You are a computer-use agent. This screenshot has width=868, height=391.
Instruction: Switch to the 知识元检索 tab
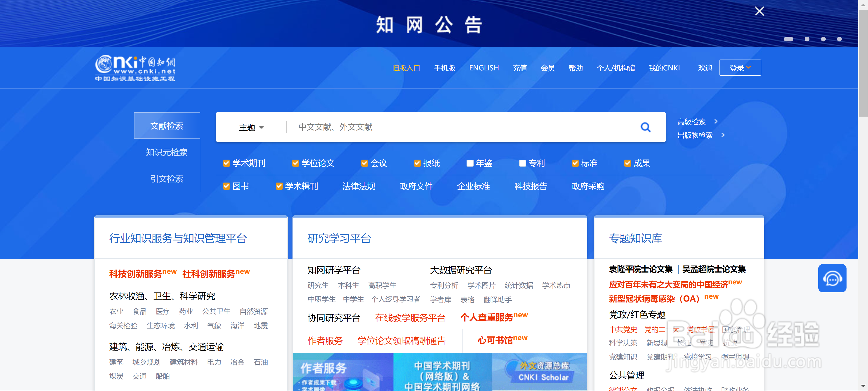167,152
